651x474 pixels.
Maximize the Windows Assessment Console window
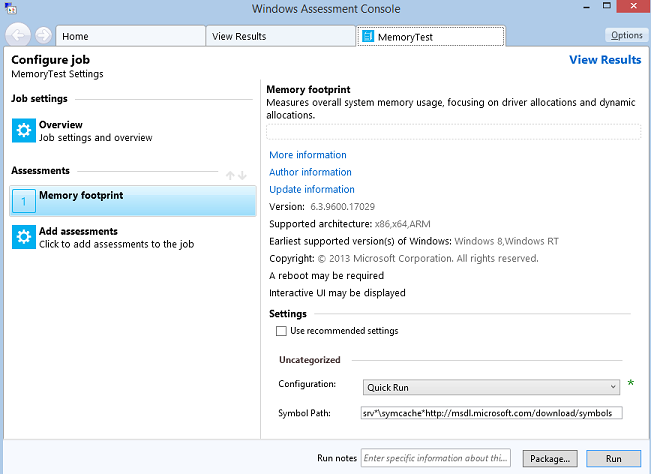coord(607,6)
